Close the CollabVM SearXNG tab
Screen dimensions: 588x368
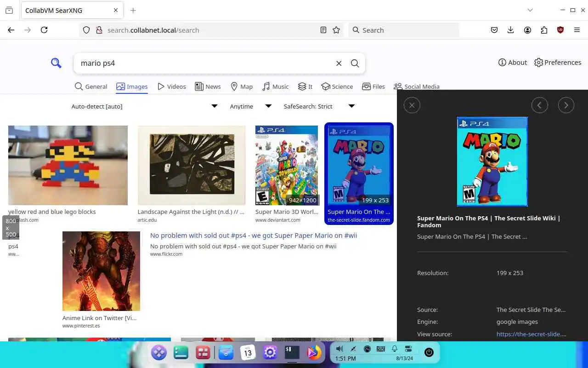click(116, 10)
